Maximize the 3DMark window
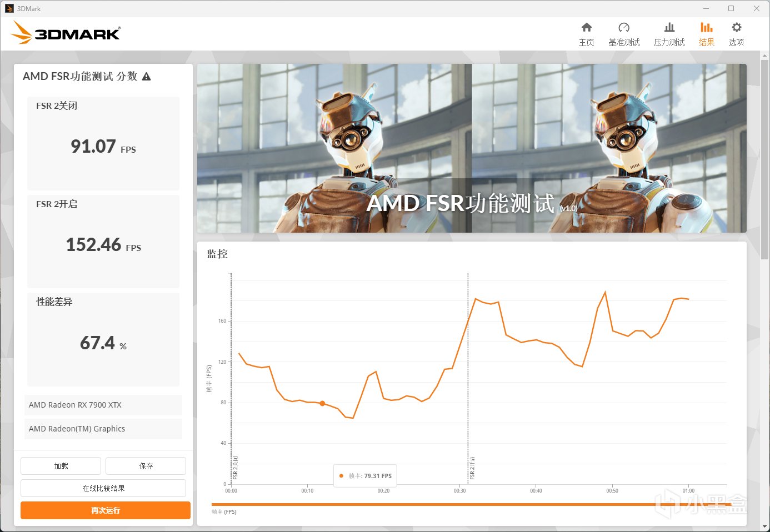 point(731,8)
